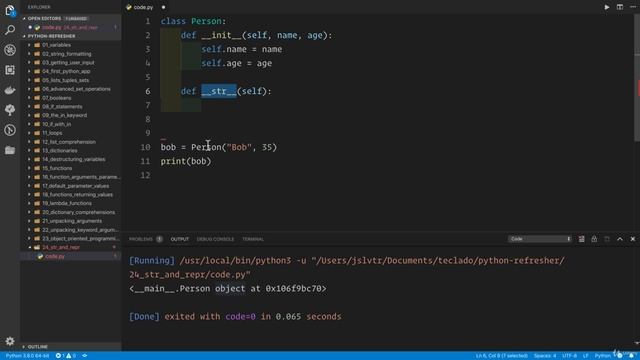Open the Search view in activity bar

click(10, 30)
